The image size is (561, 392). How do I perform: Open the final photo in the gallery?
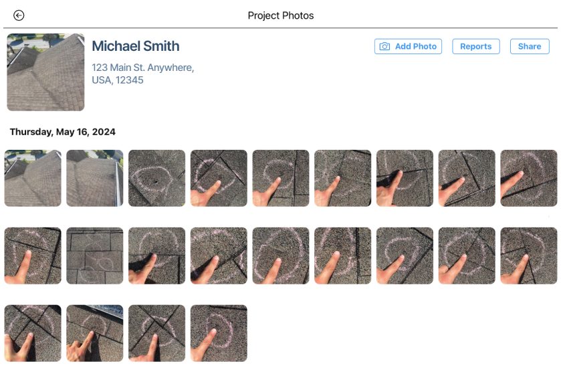[x=219, y=333]
